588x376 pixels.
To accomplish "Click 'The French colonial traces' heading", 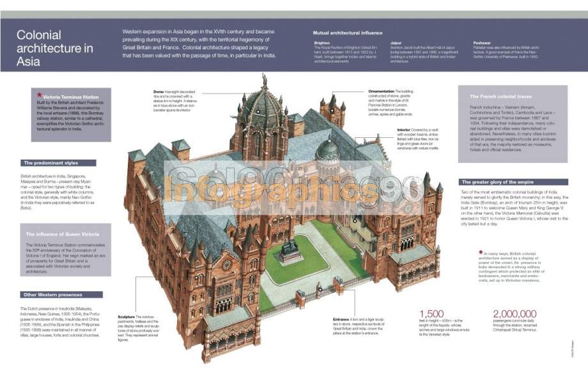I will [x=500, y=96].
